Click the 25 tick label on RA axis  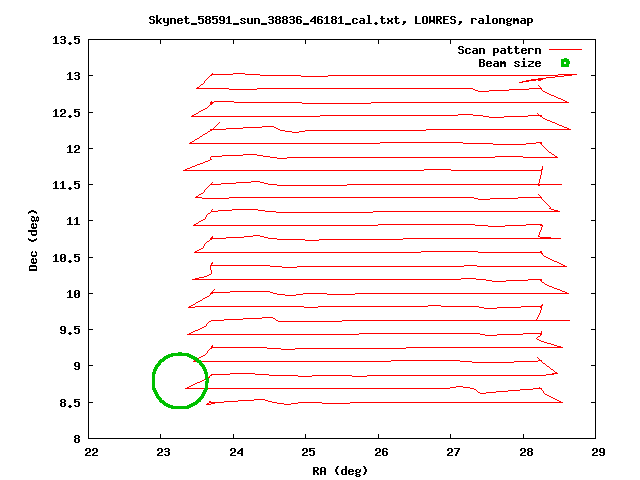pos(309,452)
